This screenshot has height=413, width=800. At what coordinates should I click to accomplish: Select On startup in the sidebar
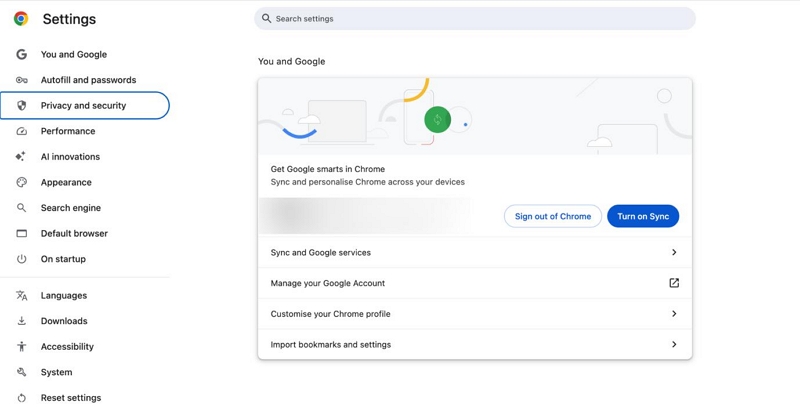click(85, 259)
